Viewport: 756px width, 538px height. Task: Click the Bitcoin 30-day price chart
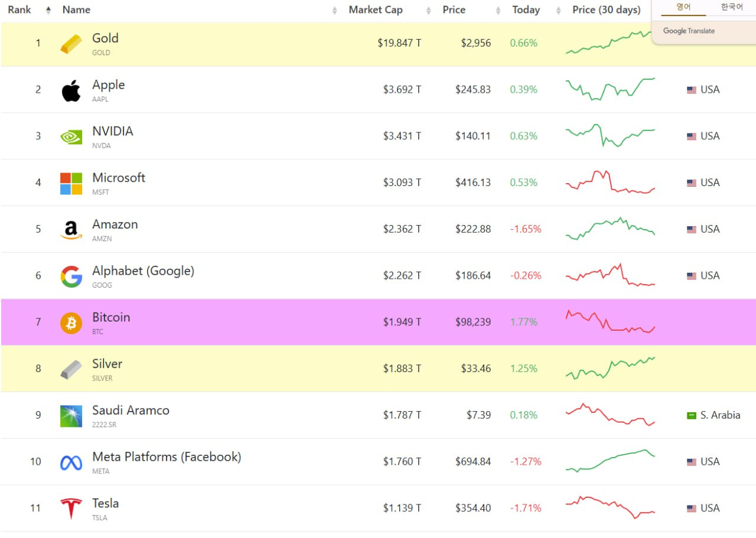(x=611, y=322)
